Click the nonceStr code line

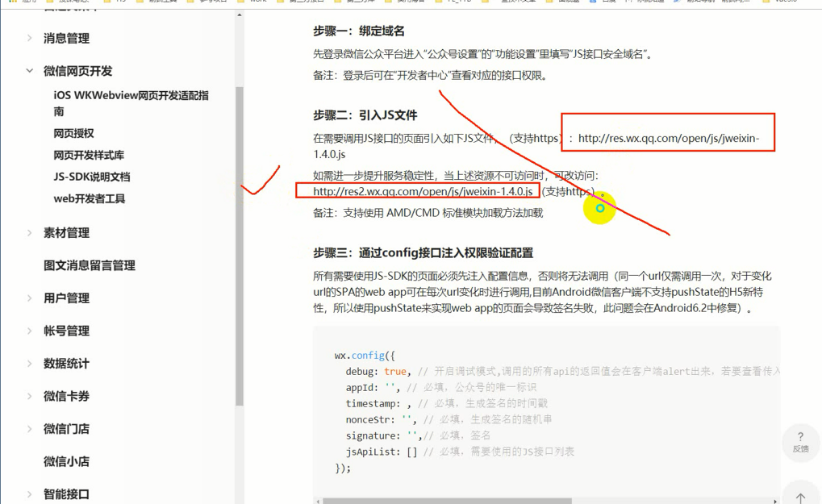tap(449, 419)
